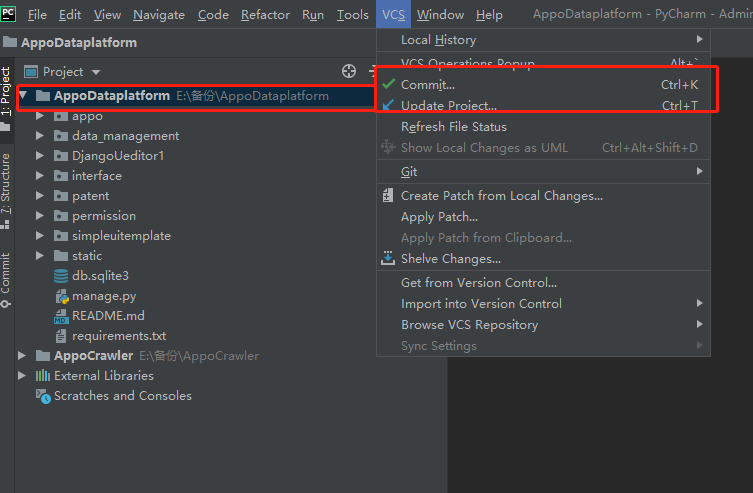Open Browse VCS Repository submenu
This screenshot has width=753, height=493.
pos(543,325)
